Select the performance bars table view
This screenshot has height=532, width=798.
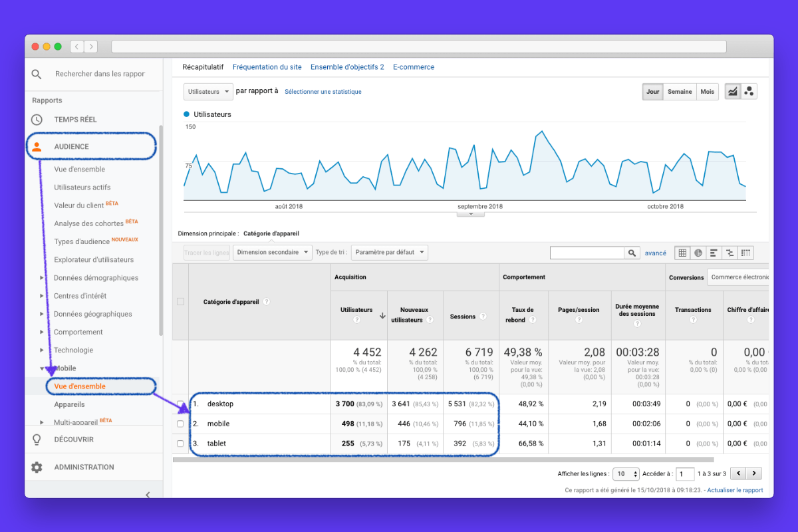pyautogui.click(x=714, y=253)
